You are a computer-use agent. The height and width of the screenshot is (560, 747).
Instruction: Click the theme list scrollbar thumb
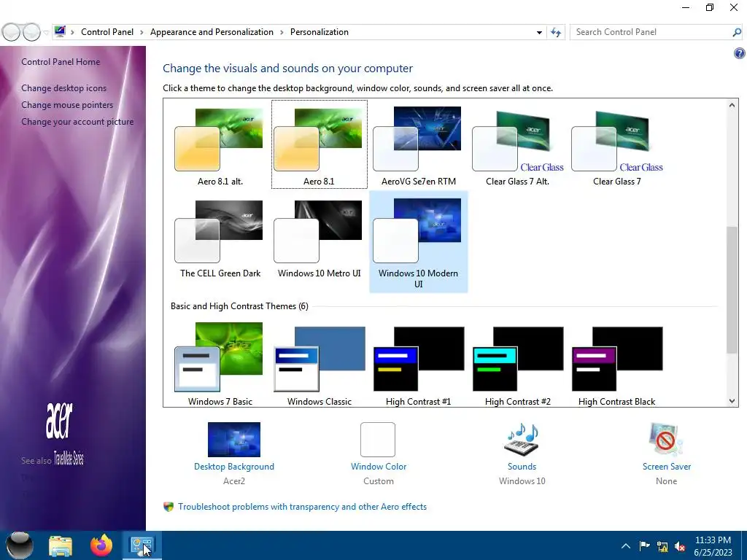coord(732,290)
